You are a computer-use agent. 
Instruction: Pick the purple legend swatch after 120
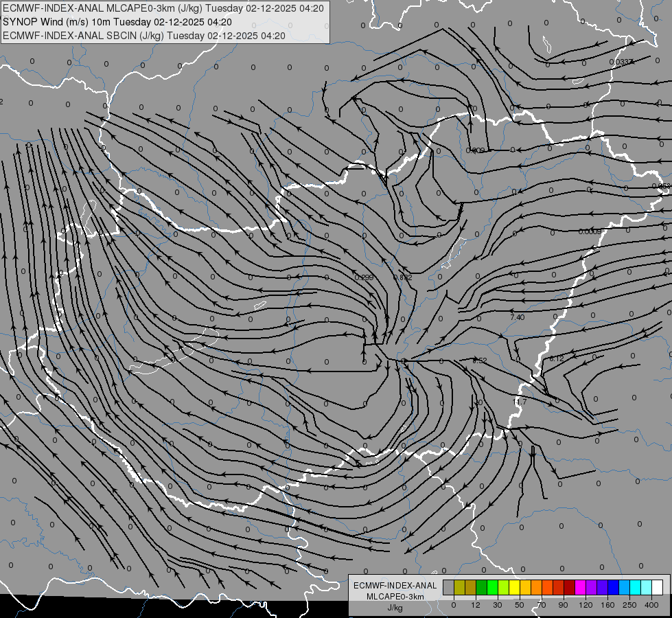pyautogui.click(x=592, y=588)
